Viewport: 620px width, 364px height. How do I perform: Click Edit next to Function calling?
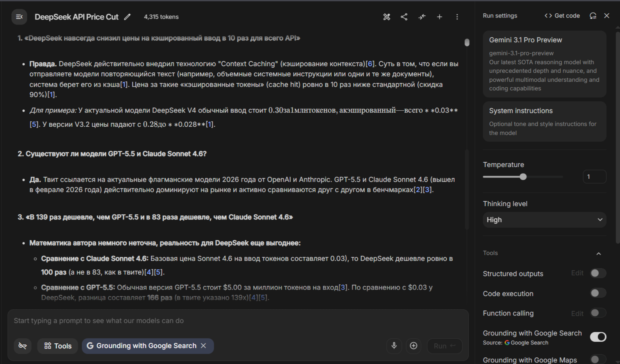coord(577,313)
